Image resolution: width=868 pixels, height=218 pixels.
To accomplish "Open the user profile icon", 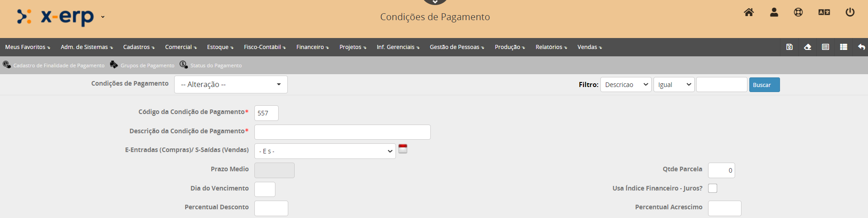I will point(774,12).
